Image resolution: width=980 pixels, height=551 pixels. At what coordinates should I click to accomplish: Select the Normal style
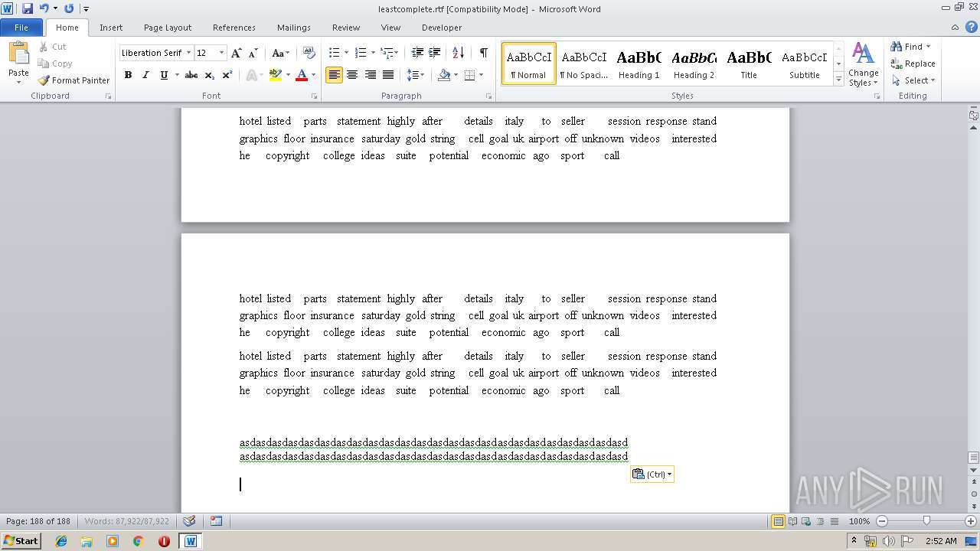click(529, 64)
